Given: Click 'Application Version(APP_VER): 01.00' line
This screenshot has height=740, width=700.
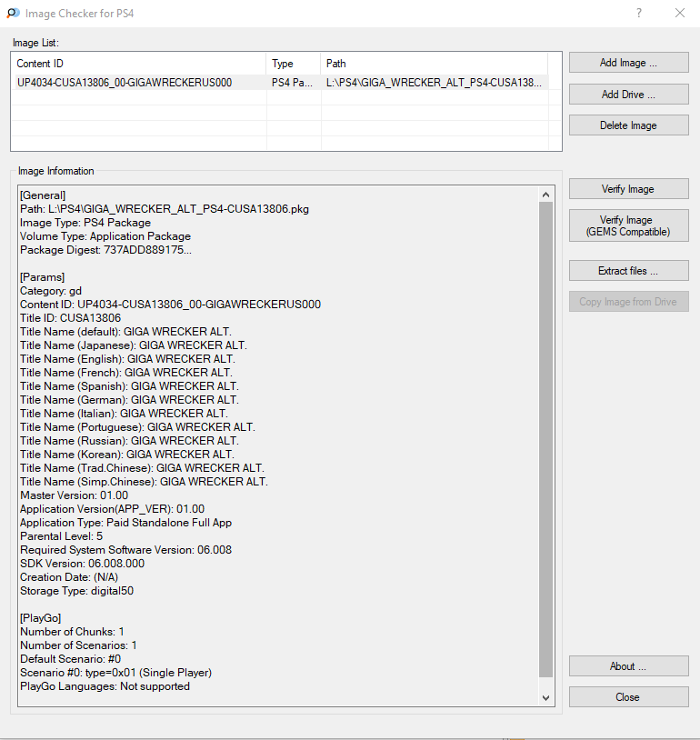Looking at the screenshot, I should tap(113, 510).
